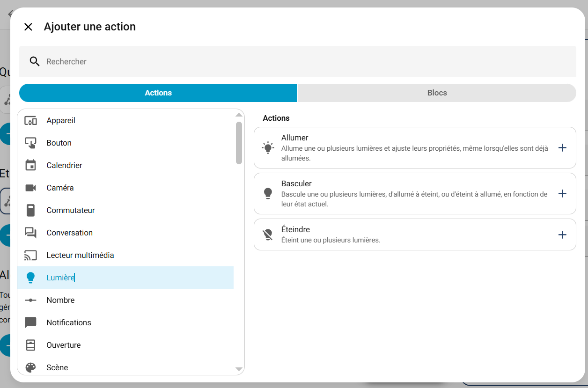Select the Actions tab

[158, 93]
